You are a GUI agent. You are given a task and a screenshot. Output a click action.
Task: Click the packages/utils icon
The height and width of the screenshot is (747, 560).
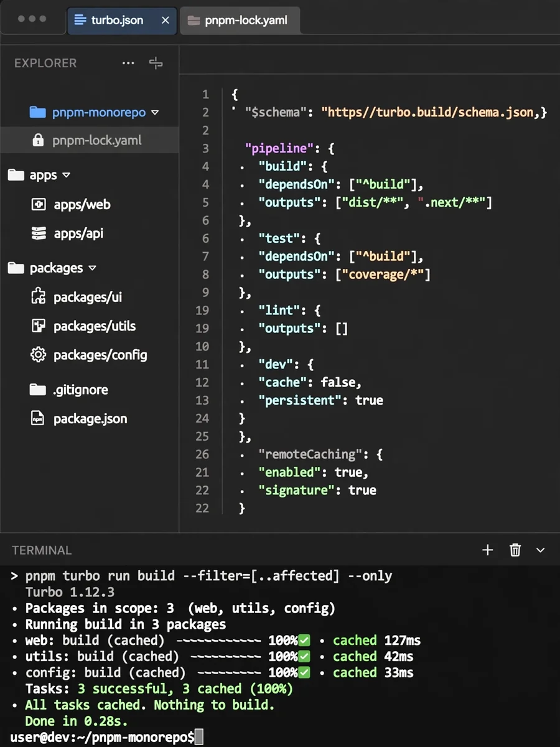click(39, 326)
